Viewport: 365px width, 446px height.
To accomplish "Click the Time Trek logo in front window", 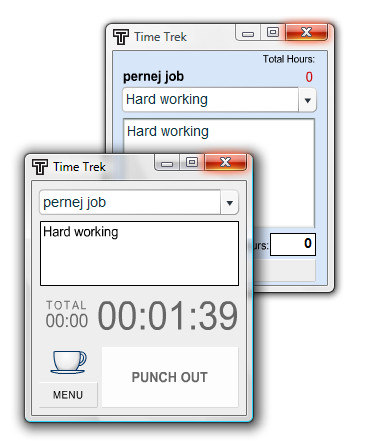I will click(40, 167).
